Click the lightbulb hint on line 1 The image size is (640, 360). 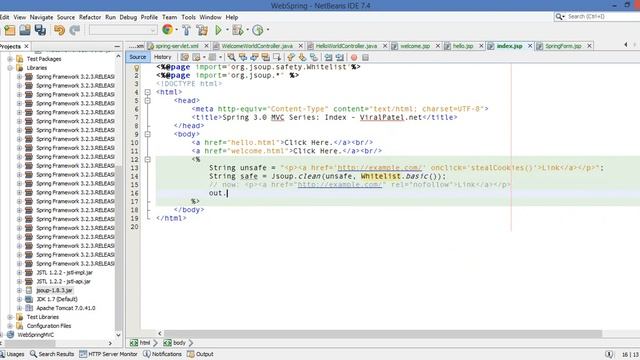(136, 68)
